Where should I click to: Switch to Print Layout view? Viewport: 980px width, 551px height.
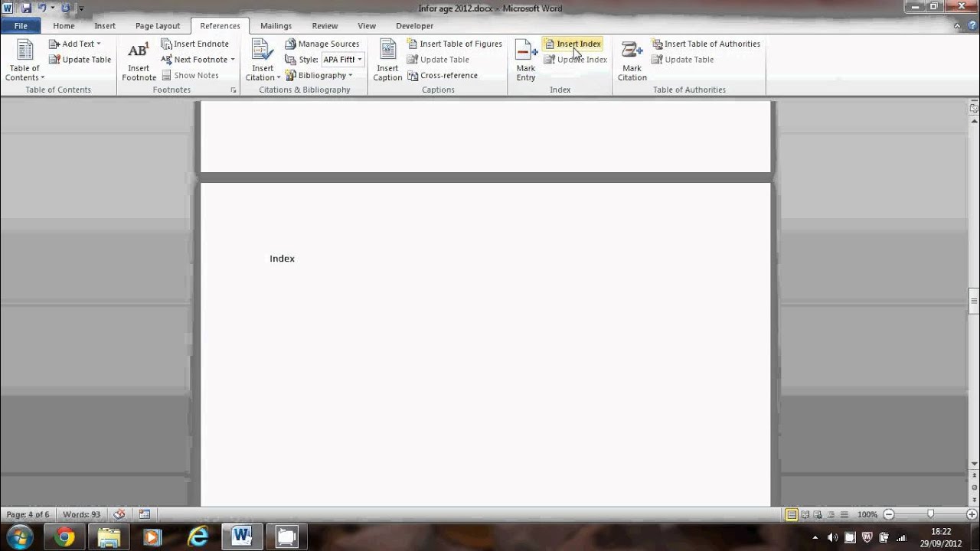[x=792, y=515]
